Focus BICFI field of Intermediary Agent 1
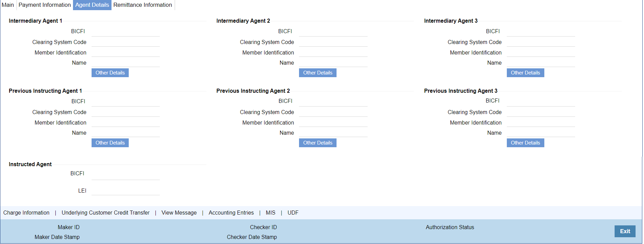This screenshot has width=644, height=244. (x=126, y=32)
